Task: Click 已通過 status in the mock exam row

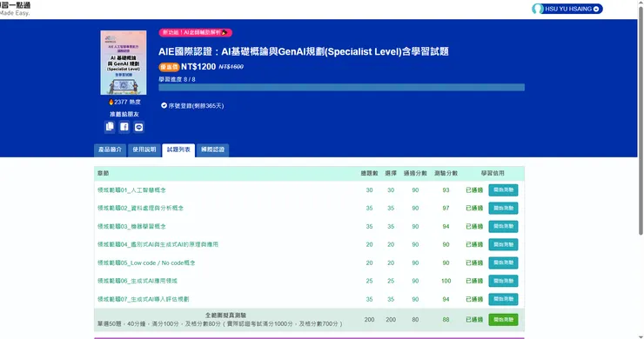Action: click(x=474, y=319)
